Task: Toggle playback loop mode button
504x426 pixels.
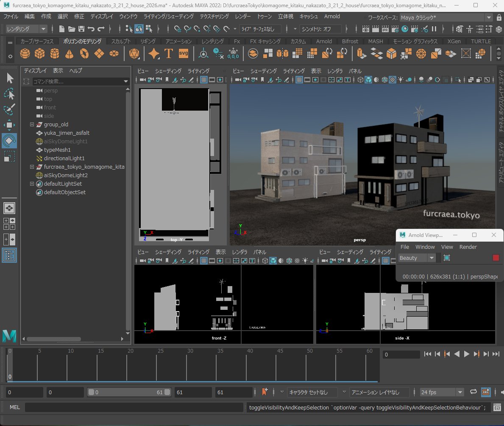Action: coord(473,392)
